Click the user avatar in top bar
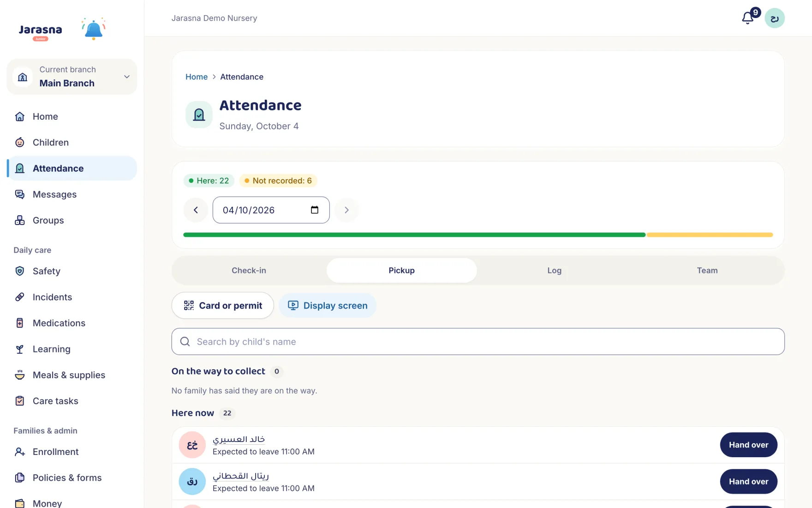Viewport: 812px width, 508px height. [x=775, y=18]
